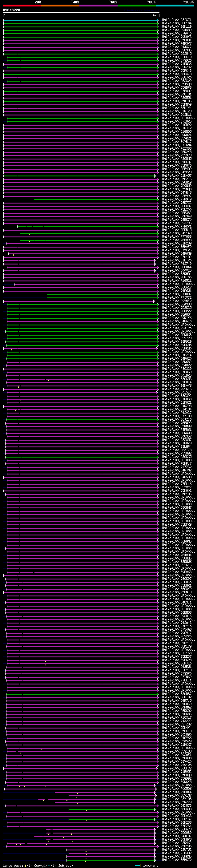The height and width of the screenshot is (868, 197).
Task: Open hit UniRef100_B7G0T6
Action: coord(176,34)
